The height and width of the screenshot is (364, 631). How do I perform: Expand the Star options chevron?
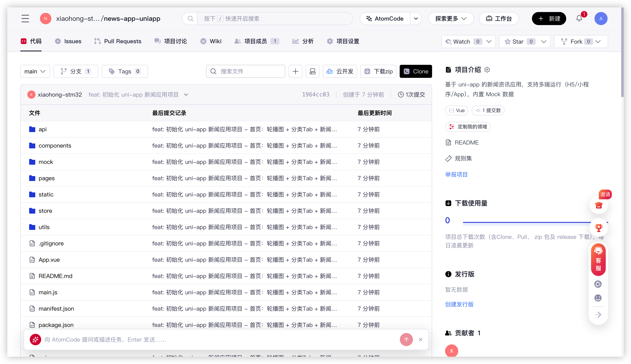544,42
